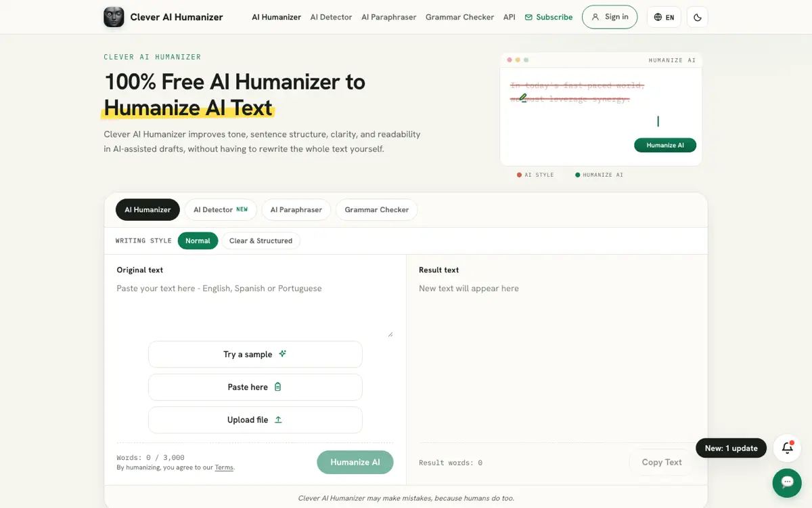
Task: Click the upload arrow icon
Action: click(278, 419)
